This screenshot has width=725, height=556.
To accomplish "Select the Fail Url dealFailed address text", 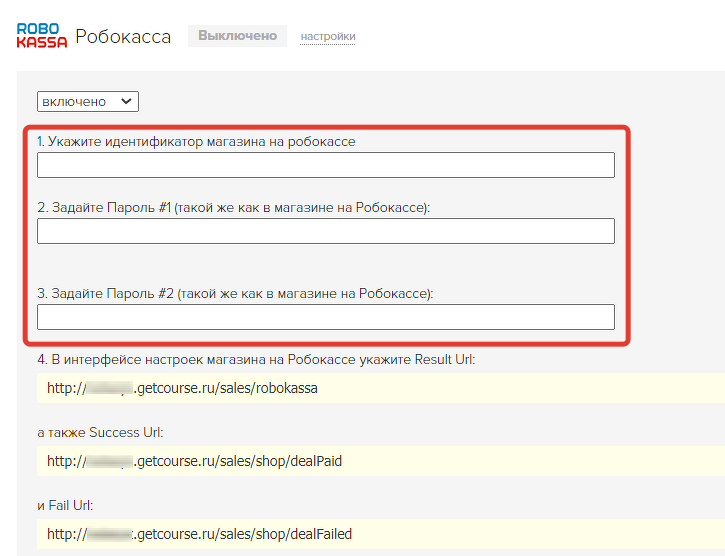I will click(x=199, y=534).
